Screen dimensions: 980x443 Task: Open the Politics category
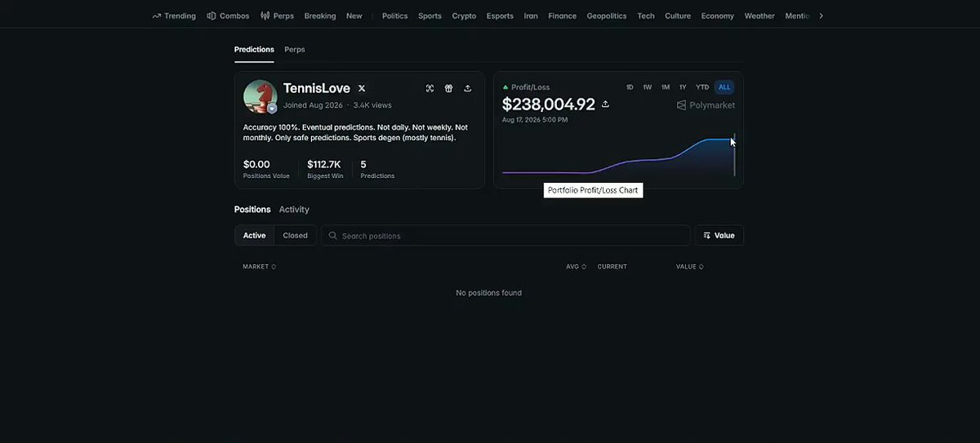pos(394,16)
